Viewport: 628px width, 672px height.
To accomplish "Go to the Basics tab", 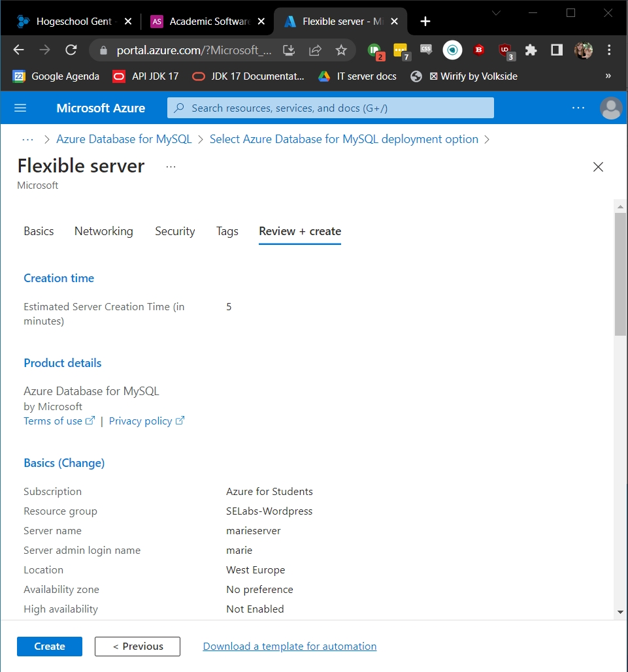I will pyautogui.click(x=39, y=231).
